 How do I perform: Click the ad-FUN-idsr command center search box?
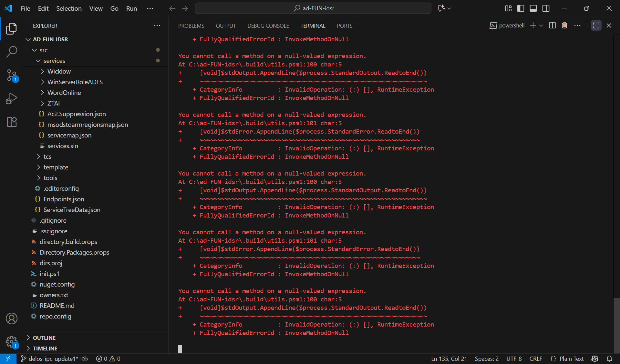click(x=313, y=8)
